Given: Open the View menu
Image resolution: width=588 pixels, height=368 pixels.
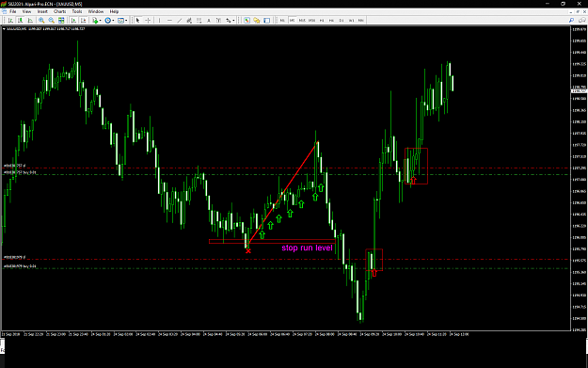Looking at the screenshot, I should click(26, 11).
